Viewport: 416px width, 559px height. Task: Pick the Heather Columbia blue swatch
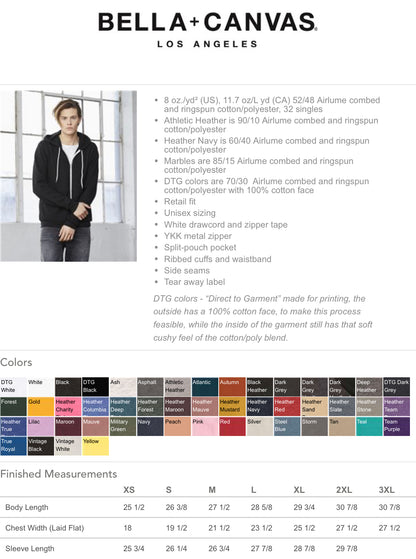pyautogui.click(x=96, y=407)
